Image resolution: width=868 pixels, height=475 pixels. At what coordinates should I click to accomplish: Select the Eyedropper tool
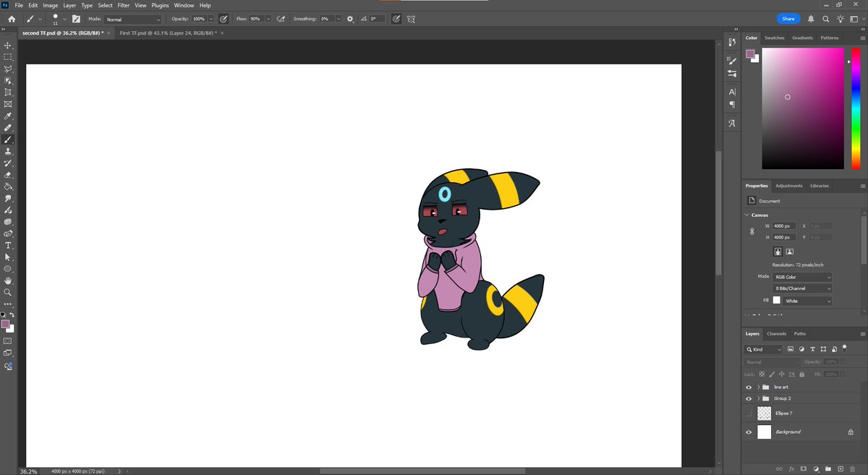tap(8, 116)
